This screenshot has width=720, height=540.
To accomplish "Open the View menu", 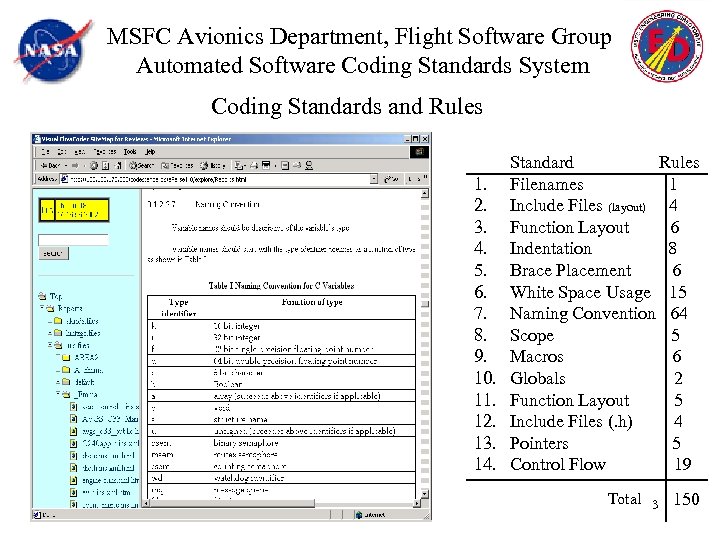I will pyautogui.click(x=79, y=152).
